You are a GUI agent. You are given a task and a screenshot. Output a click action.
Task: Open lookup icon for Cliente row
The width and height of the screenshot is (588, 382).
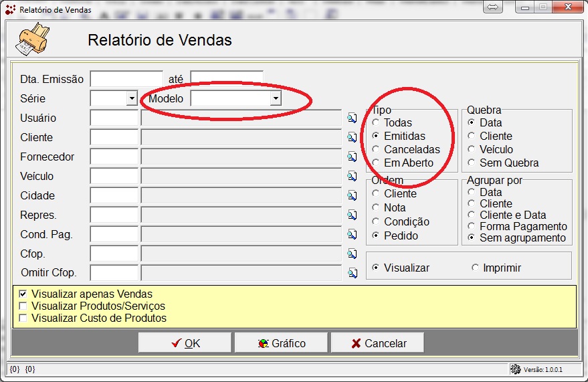tap(352, 138)
